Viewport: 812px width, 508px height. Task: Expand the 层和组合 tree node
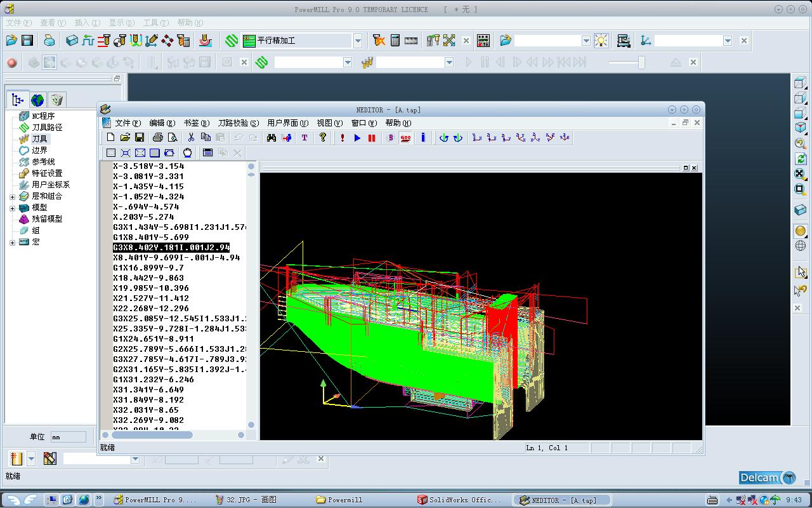point(12,196)
